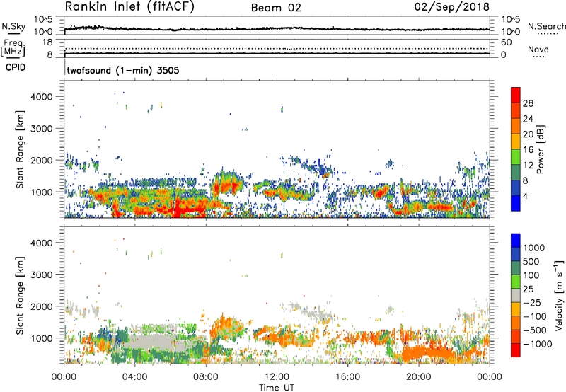Click the "N.Search" legend label
The height and width of the screenshot is (392, 566).
pos(547,26)
